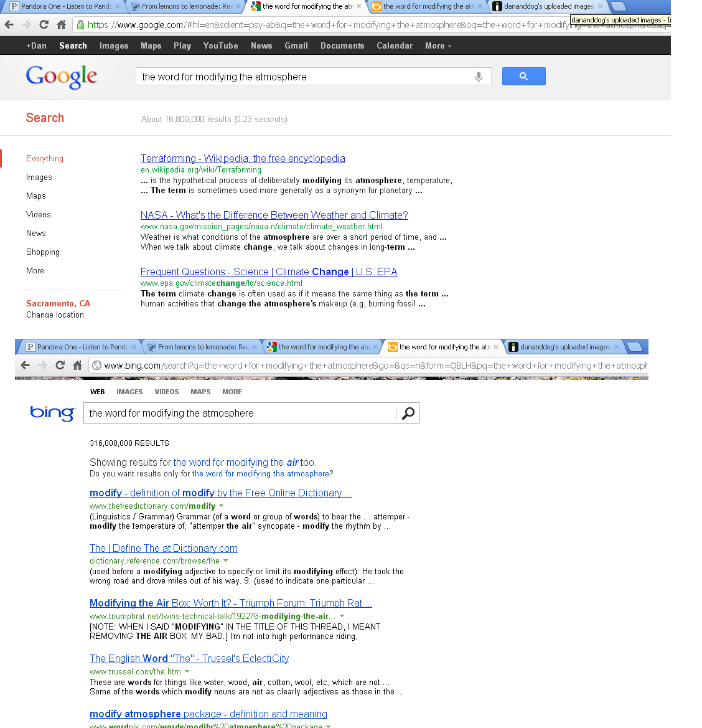Viewport: 702px width, 728px height.
Task: Reload the Bing search page
Action: click(60, 366)
